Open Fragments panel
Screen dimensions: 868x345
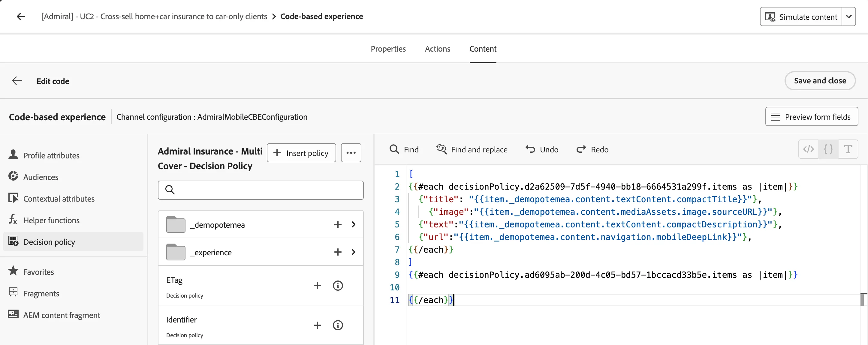[34, 293]
